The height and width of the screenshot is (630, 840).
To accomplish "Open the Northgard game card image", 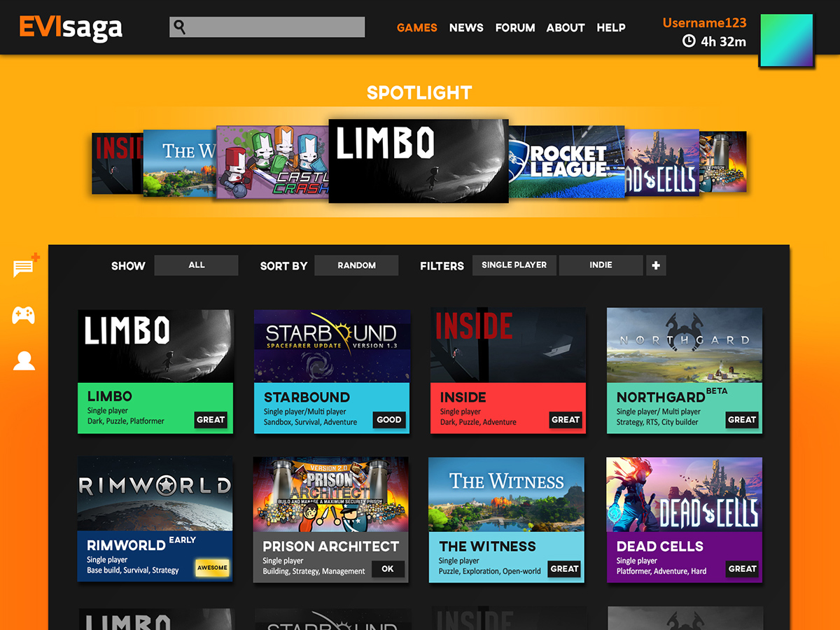I will 685,346.
